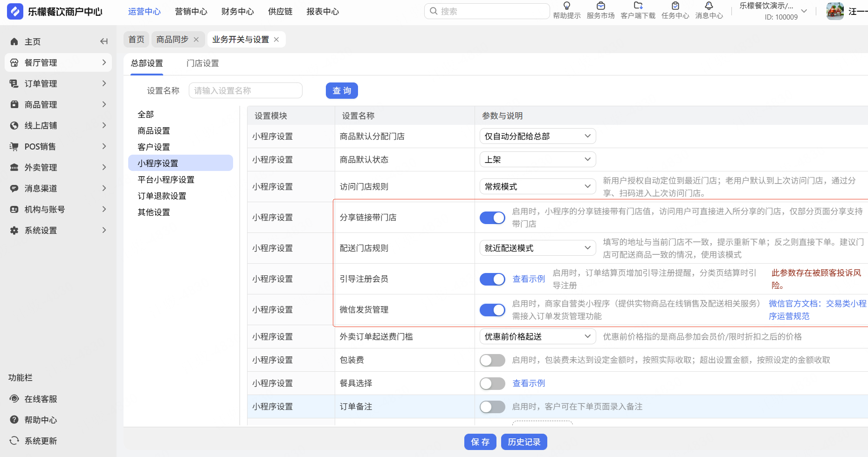Open 客户端下载 folder icon
Image resolution: width=868 pixels, height=457 pixels.
coord(638,6)
